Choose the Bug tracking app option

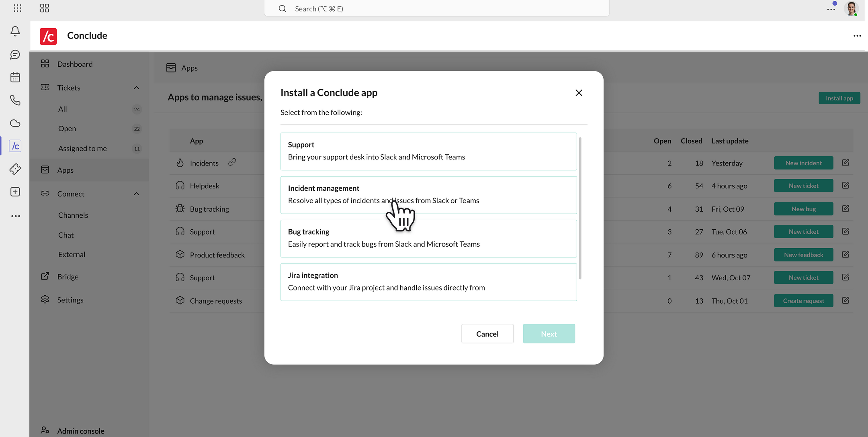(x=428, y=239)
